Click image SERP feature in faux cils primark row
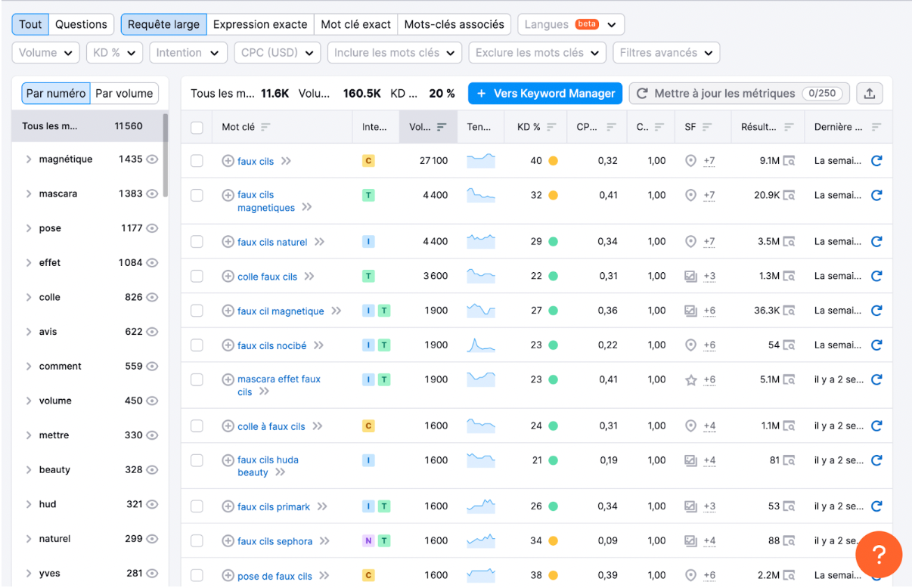 690,506
